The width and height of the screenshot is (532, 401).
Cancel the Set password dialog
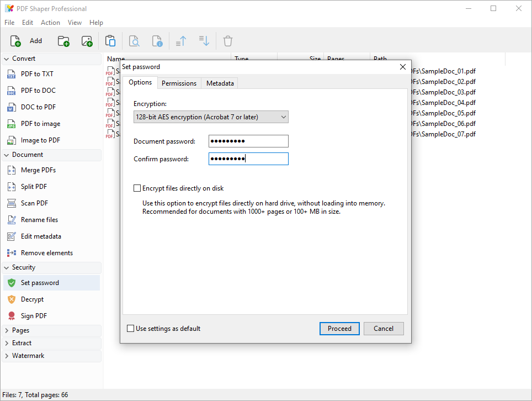click(x=384, y=328)
